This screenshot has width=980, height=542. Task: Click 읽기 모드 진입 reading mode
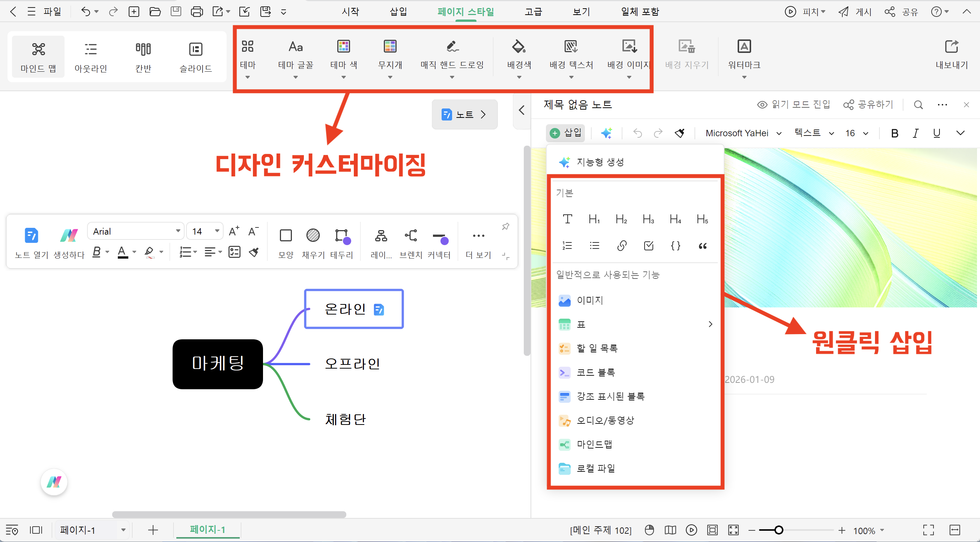[794, 105]
